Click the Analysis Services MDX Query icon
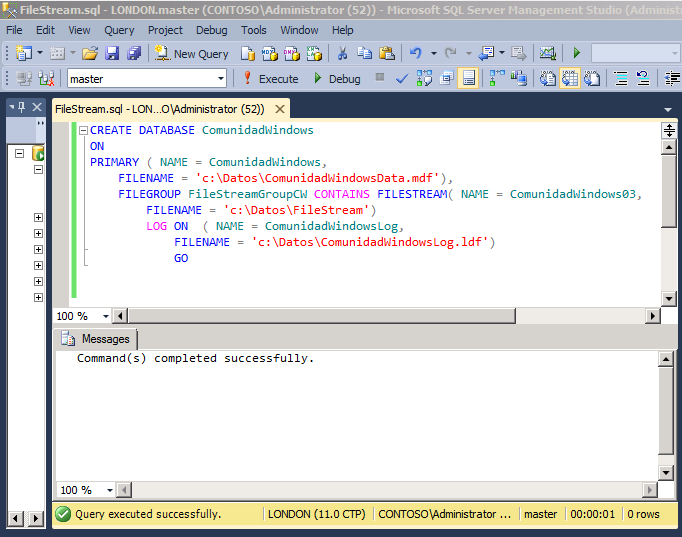This screenshot has width=682, height=537. point(270,53)
